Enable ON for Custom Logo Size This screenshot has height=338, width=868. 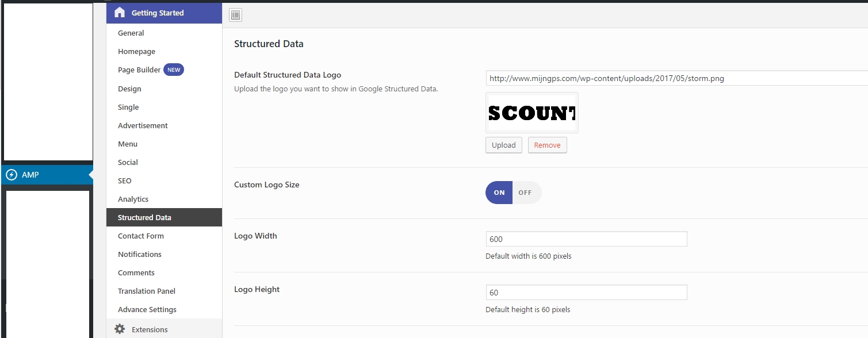click(498, 193)
